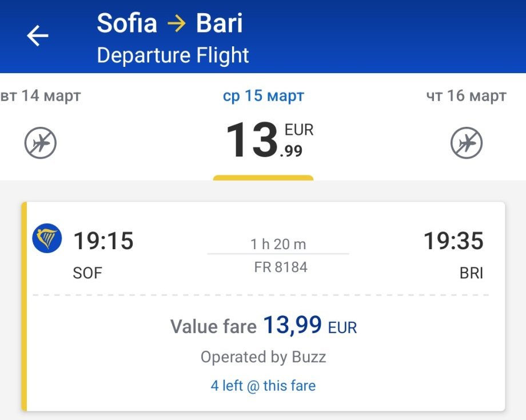Click the no-flight icon under вт 14 март
The width and height of the screenshot is (526, 420).
(41, 143)
